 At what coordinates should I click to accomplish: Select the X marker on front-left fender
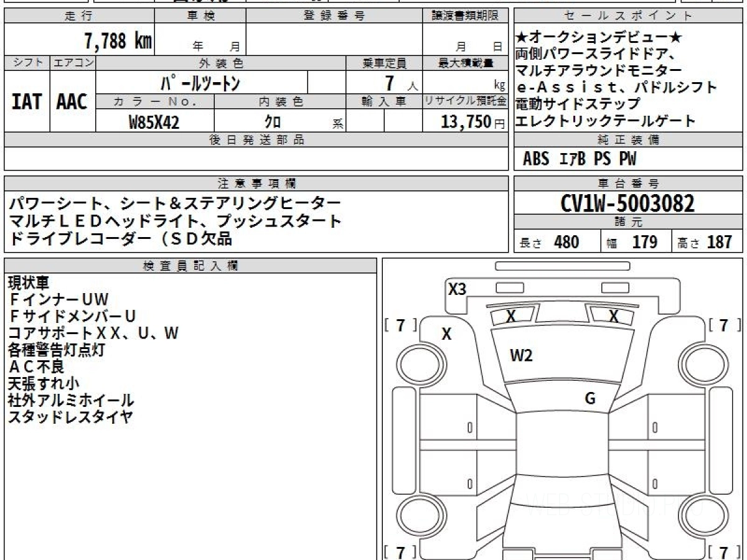(446, 334)
